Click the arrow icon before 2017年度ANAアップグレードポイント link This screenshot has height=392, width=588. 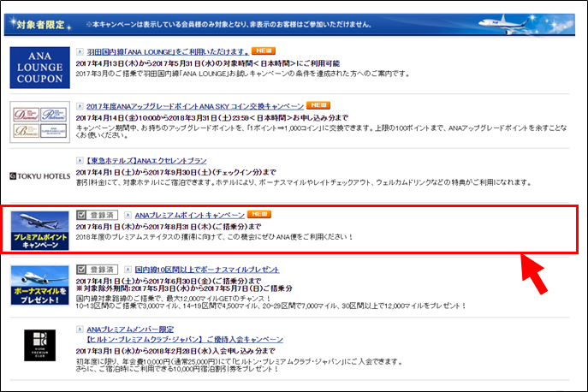click(x=80, y=106)
